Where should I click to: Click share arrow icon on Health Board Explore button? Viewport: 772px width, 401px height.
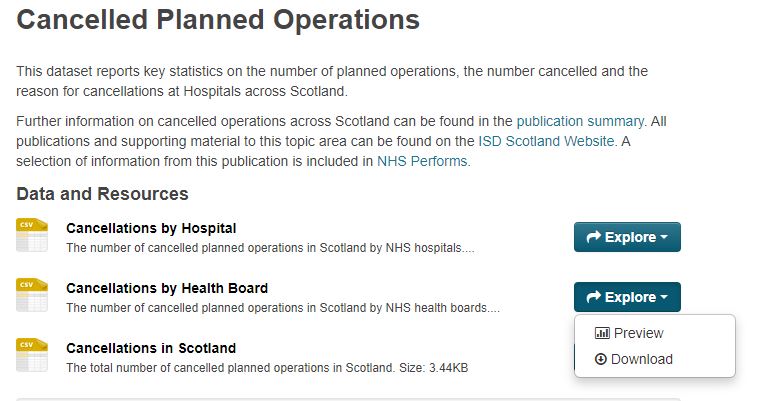pos(593,297)
